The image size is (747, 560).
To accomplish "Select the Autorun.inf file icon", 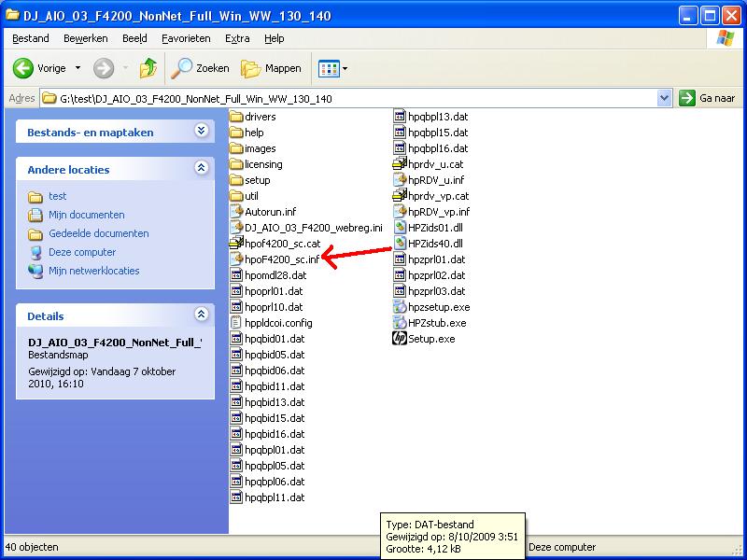I will (236, 212).
